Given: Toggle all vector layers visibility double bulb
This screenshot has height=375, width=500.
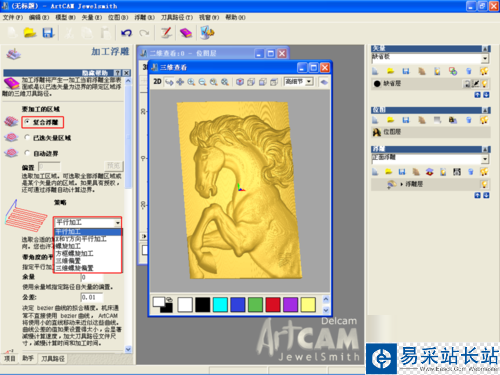Looking at the screenshot, I should coord(484,71).
